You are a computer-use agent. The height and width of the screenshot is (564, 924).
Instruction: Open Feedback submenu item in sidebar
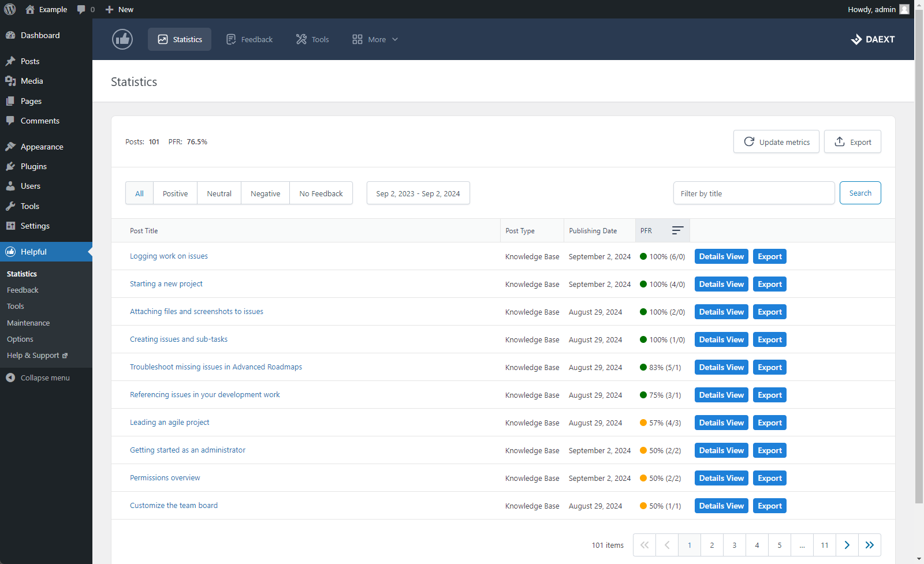click(x=23, y=290)
